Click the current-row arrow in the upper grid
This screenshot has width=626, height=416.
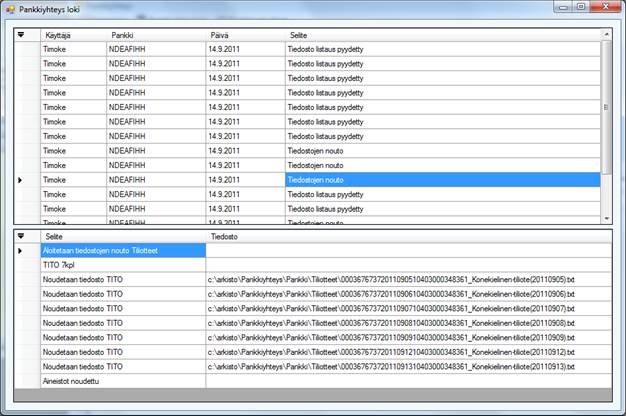click(x=20, y=180)
